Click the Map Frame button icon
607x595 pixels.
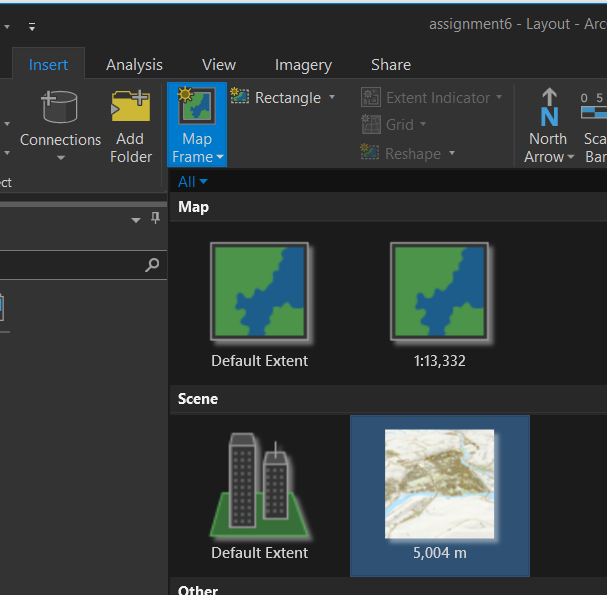click(197, 105)
